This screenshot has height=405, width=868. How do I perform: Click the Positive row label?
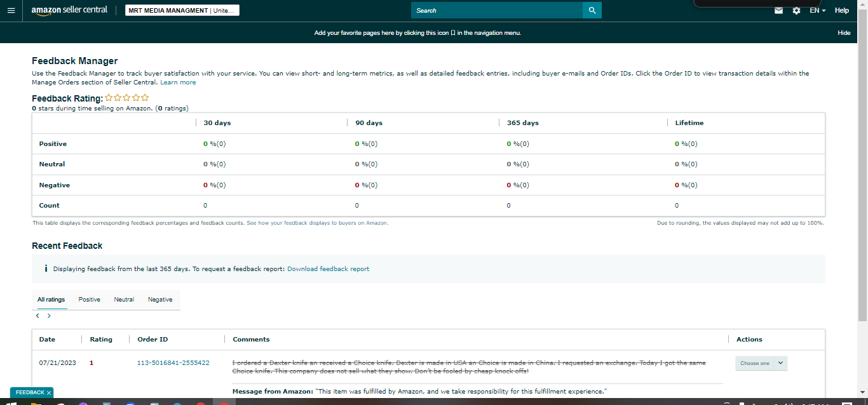point(53,144)
